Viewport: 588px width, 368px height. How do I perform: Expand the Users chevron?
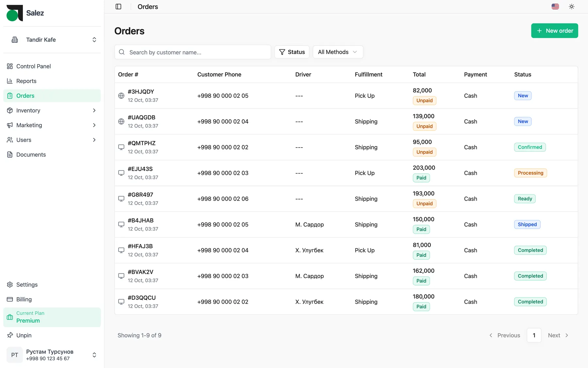94,140
